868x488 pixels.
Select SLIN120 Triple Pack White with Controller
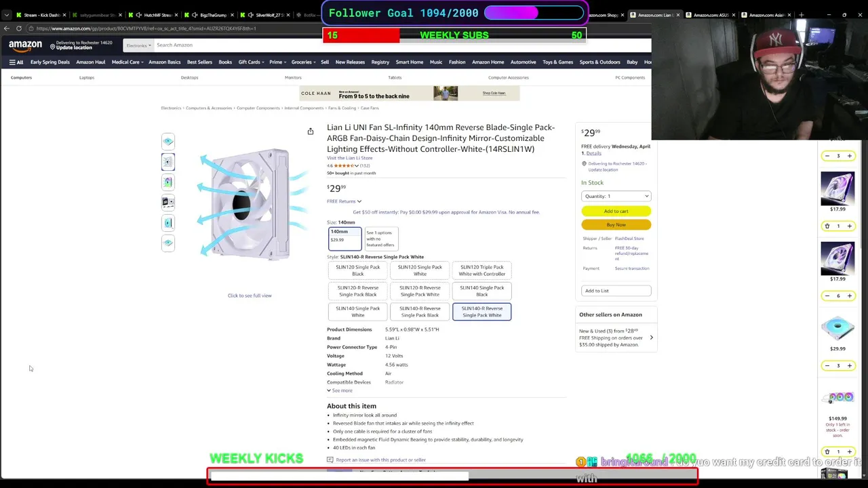tap(481, 270)
